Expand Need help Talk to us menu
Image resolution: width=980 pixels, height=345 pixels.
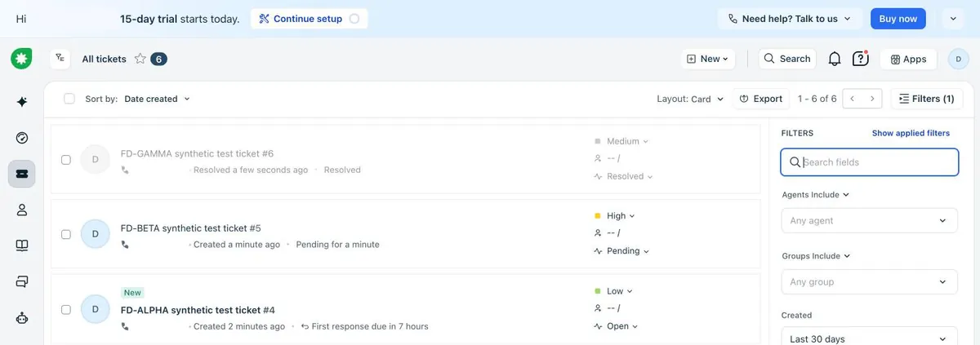pos(790,19)
